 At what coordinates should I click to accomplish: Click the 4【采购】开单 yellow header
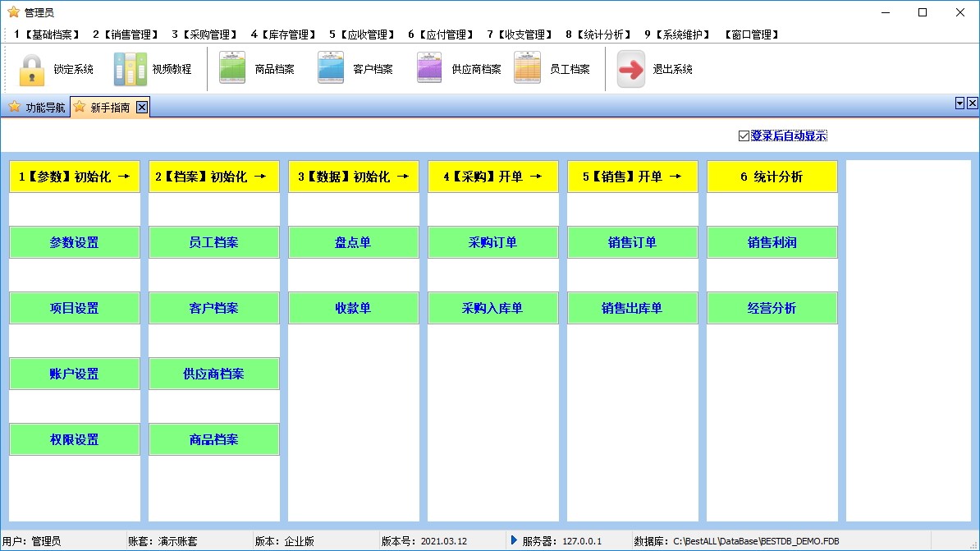pyautogui.click(x=492, y=177)
